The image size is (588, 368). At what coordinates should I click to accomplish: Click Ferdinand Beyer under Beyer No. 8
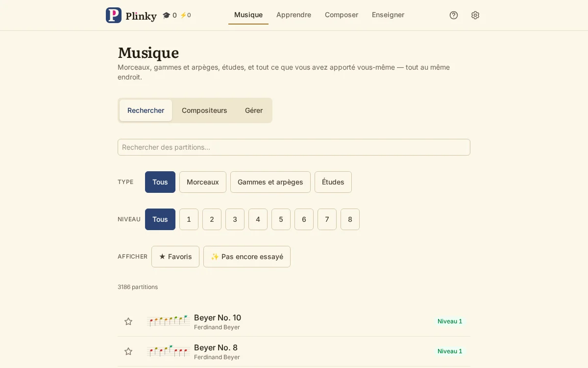pos(217,357)
